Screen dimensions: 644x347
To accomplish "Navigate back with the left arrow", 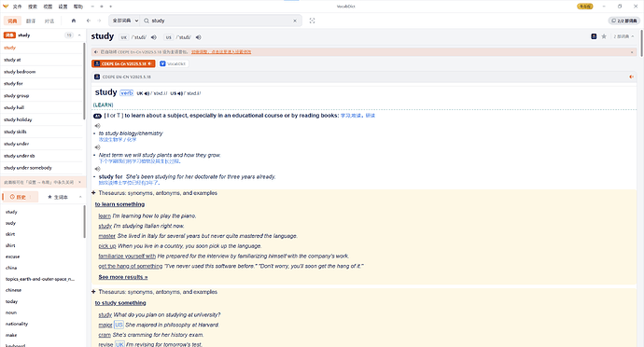I will coord(89,21).
